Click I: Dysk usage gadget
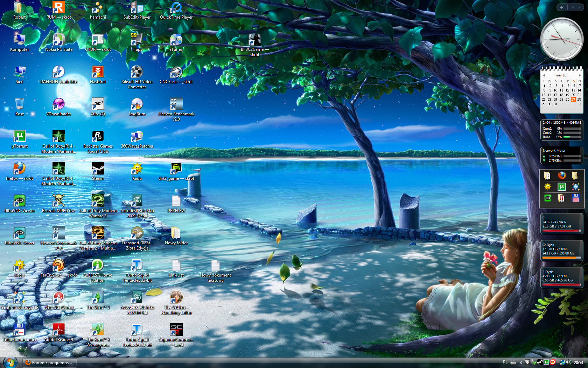The height and width of the screenshot is (368, 588). tap(562, 277)
